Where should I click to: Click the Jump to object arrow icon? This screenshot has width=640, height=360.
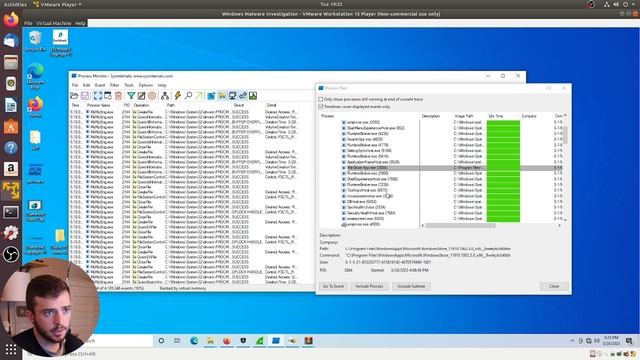(x=199, y=96)
